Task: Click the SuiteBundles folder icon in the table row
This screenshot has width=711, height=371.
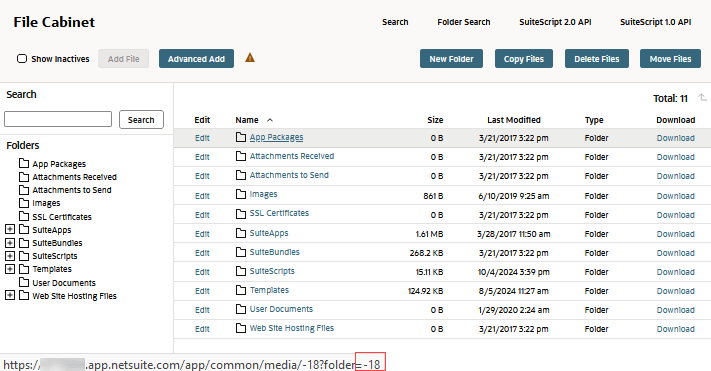Action: 241,252
